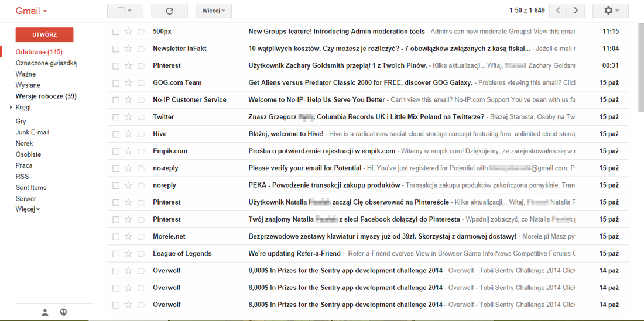Open the contacts person icon

(x=45, y=312)
